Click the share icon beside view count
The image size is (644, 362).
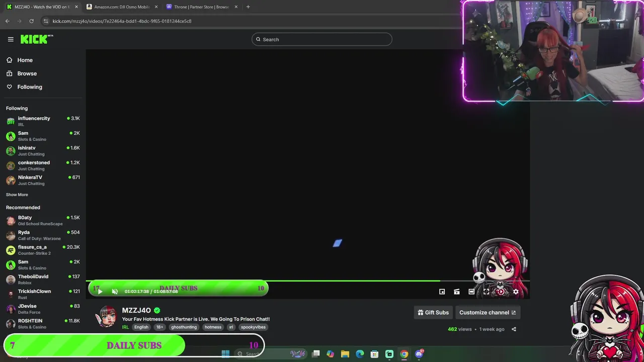point(514,329)
